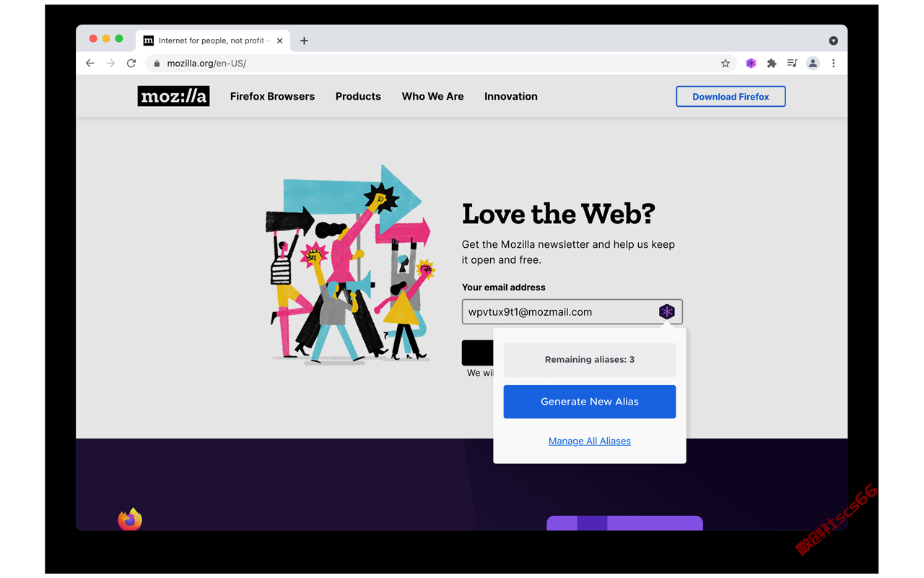Screen dimensions: 924x578
Task: Open the extensions puzzle piece menu
Action: click(x=772, y=64)
